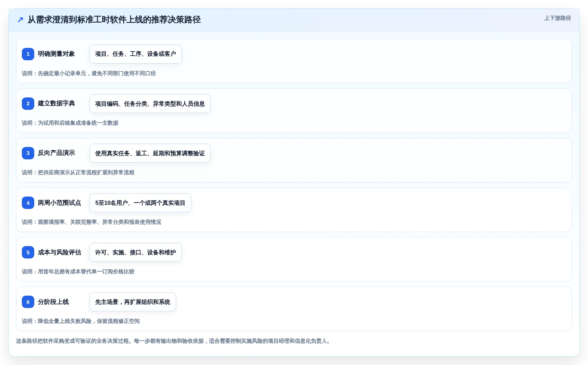Click the 许可、实施、接口、设备和维护 chip
Viewport: 588px width, 365px height.
(x=136, y=252)
